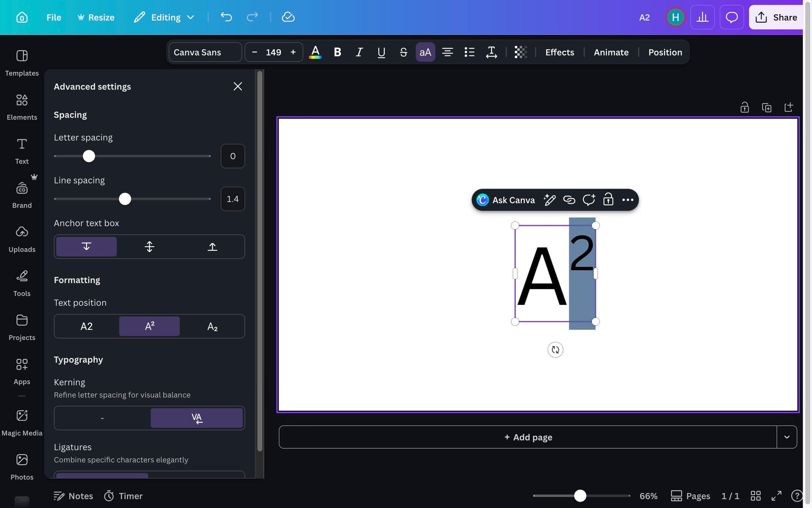Open the Canva Sans font selector
The width and height of the screenshot is (812, 508).
pyautogui.click(x=205, y=52)
